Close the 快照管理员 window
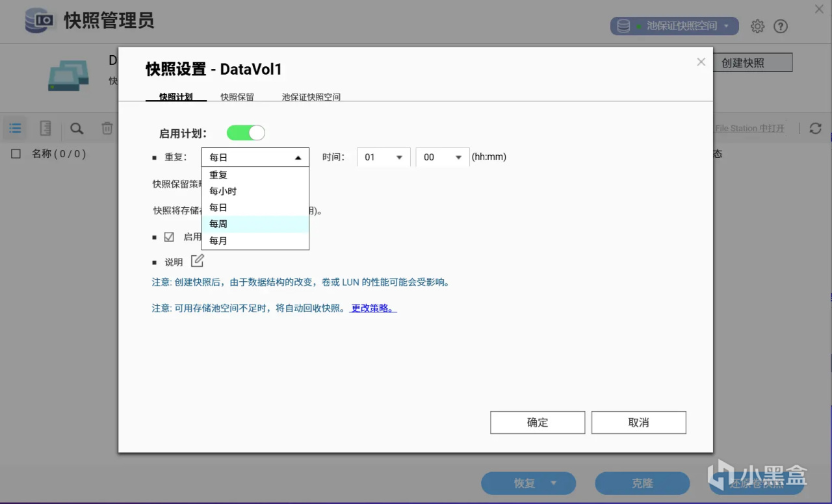Viewport: 832px width, 504px height. pos(819,8)
